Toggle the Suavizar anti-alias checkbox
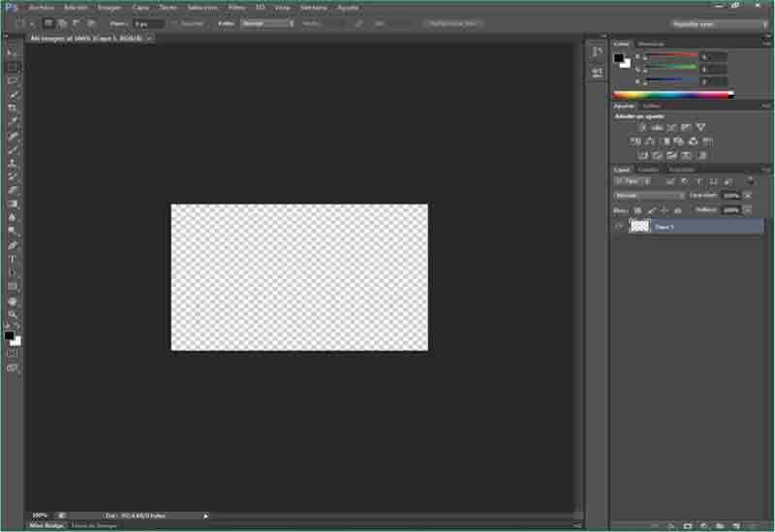 [173, 22]
